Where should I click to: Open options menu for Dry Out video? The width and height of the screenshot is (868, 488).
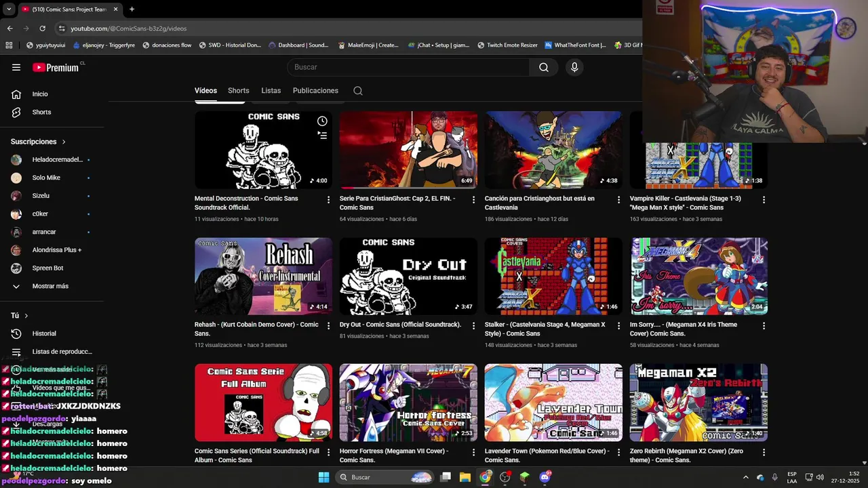pyautogui.click(x=473, y=326)
